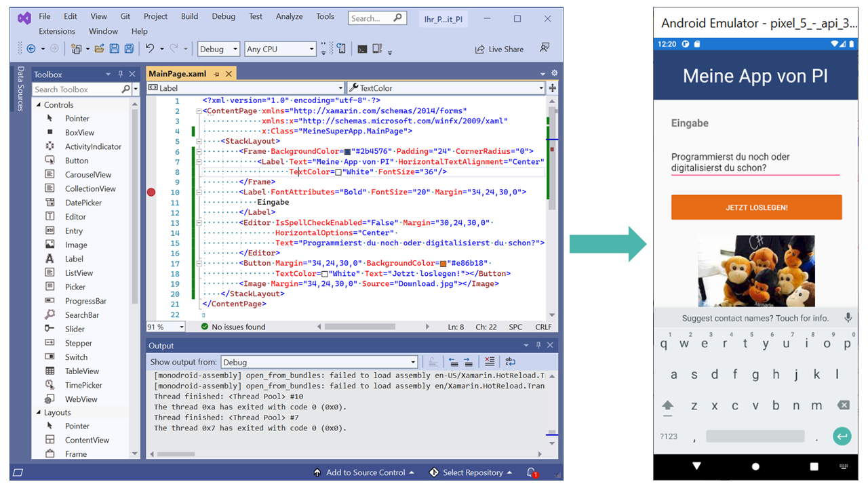Screen dimensions: 868x488
Task: Tap JETZT LOSLEGEN! button in emulator
Action: pyautogui.click(x=756, y=207)
